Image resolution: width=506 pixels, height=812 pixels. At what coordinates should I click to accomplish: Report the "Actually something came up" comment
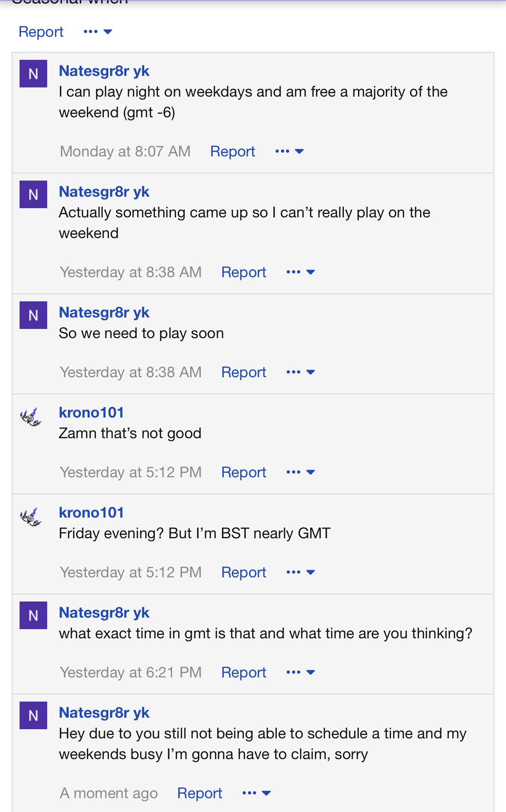coord(244,272)
